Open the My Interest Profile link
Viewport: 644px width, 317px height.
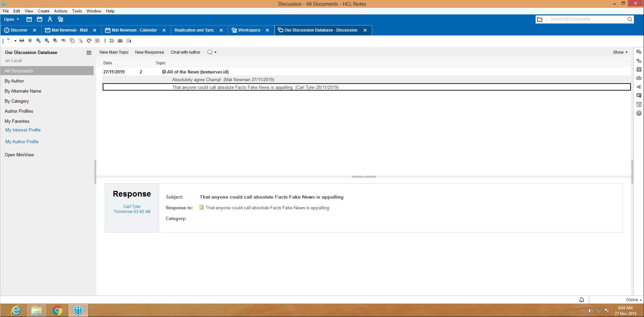23,130
